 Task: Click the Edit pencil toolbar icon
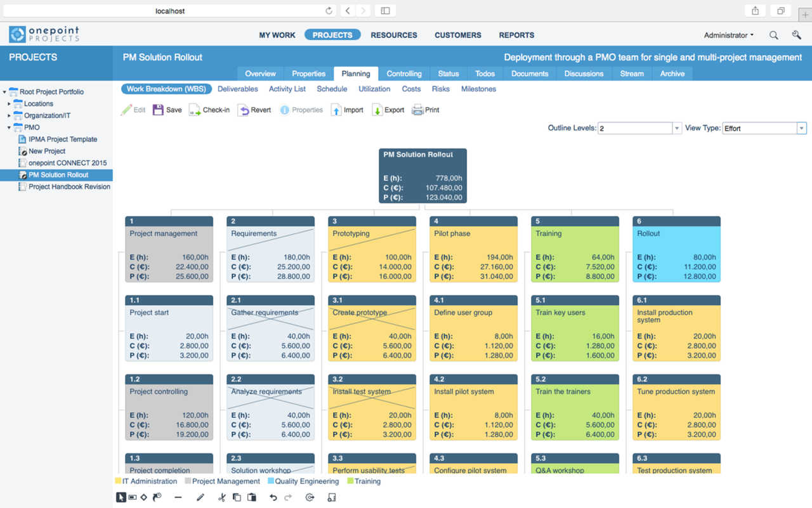tap(126, 110)
